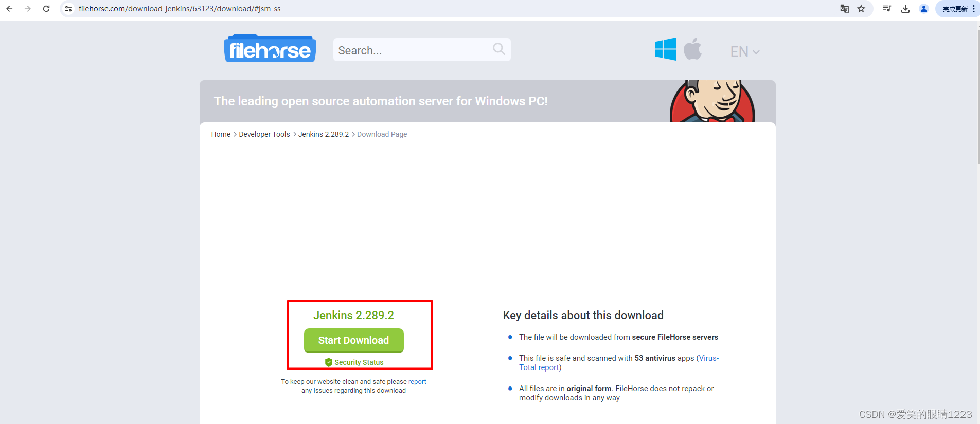This screenshot has height=424, width=980.
Task: Bookmark this page with the star icon
Action: click(x=861, y=9)
